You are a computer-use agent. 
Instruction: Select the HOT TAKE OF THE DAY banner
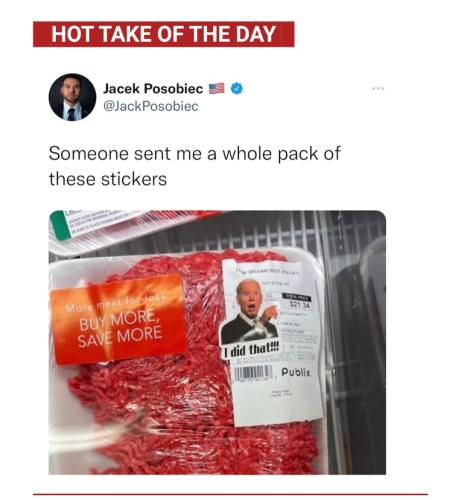coord(164,34)
